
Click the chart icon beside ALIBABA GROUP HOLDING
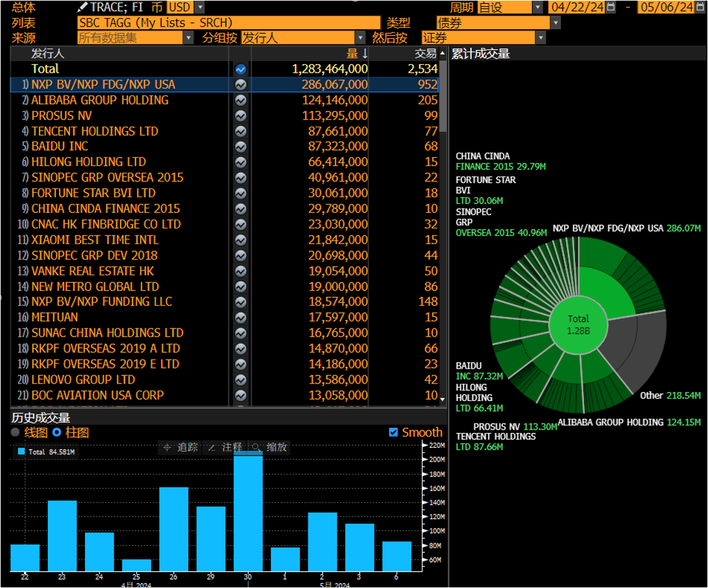[241, 100]
